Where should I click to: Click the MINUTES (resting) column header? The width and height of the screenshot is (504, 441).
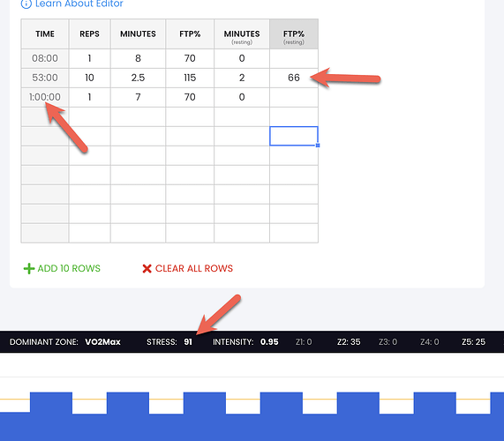[242, 34]
